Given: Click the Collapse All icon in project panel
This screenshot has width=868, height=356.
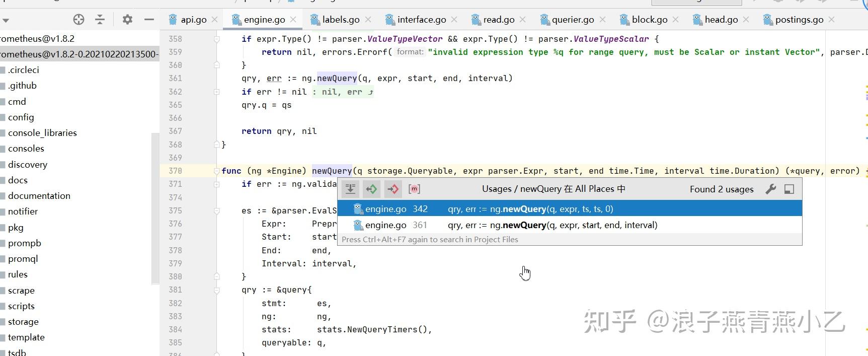Looking at the screenshot, I should [100, 20].
